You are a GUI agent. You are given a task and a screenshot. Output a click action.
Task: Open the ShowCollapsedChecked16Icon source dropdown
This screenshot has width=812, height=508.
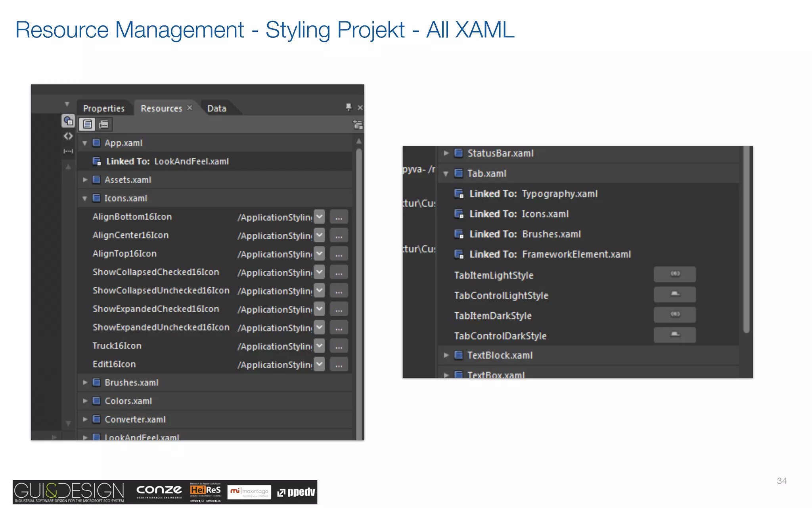320,272
